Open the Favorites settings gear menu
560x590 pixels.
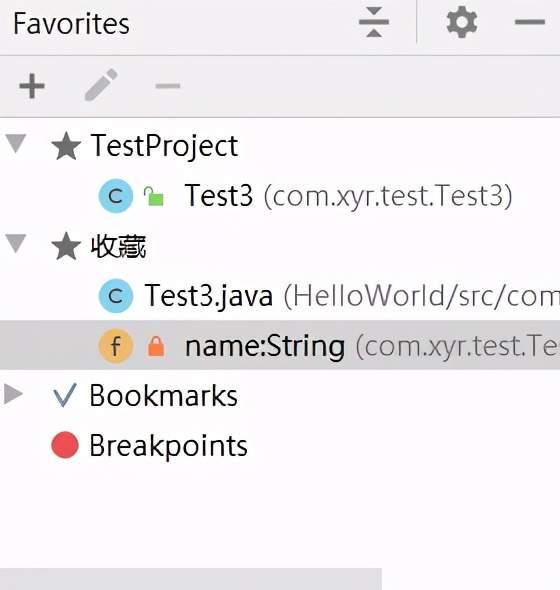point(462,22)
